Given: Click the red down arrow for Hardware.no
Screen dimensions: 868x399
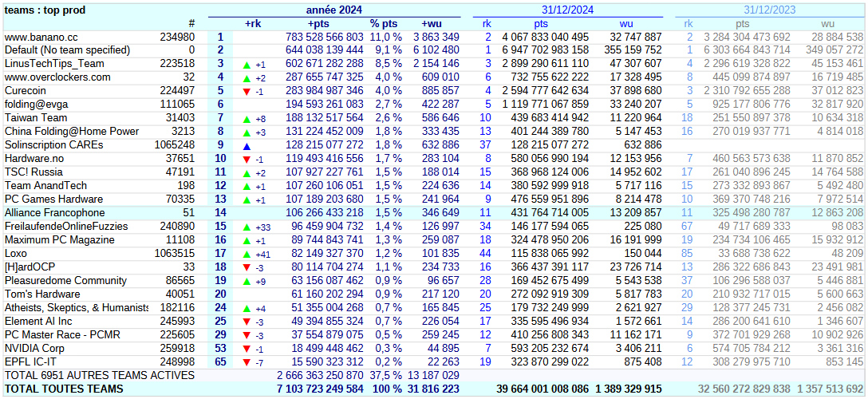Looking at the screenshot, I should click(x=247, y=159).
